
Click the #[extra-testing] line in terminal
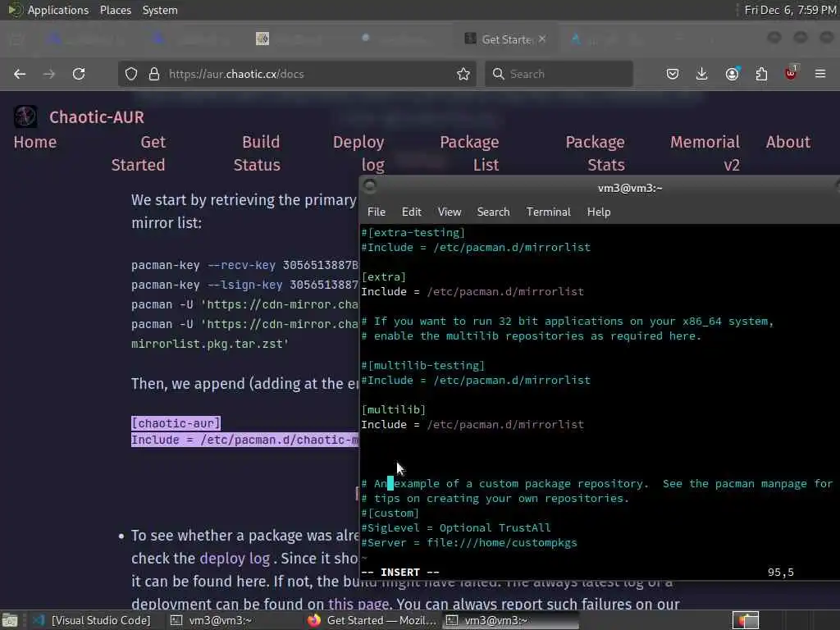click(x=413, y=232)
